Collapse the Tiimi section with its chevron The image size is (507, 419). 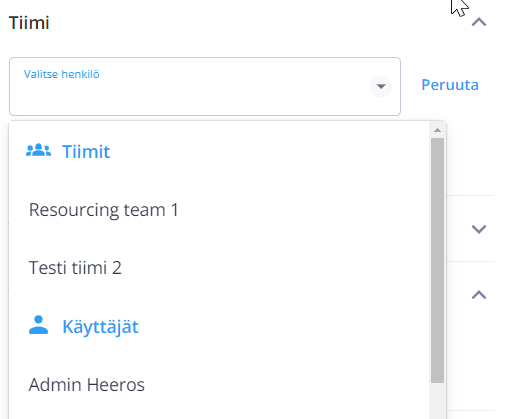pyautogui.click(x=479, y=22)
